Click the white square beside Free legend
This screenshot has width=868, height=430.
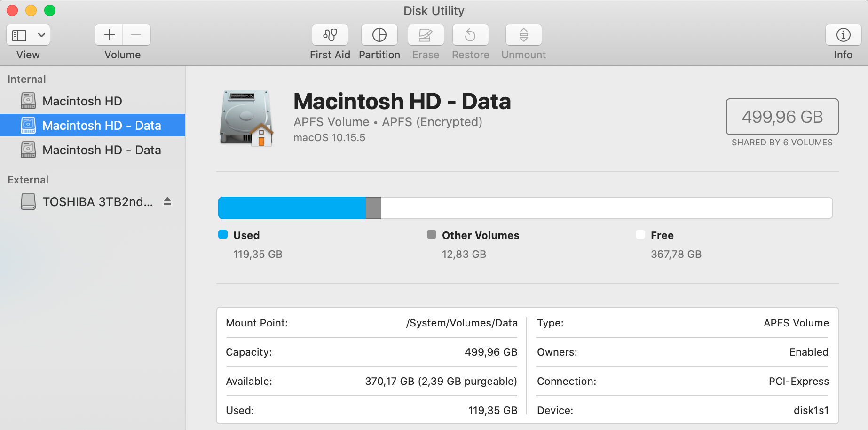point(640,234)
